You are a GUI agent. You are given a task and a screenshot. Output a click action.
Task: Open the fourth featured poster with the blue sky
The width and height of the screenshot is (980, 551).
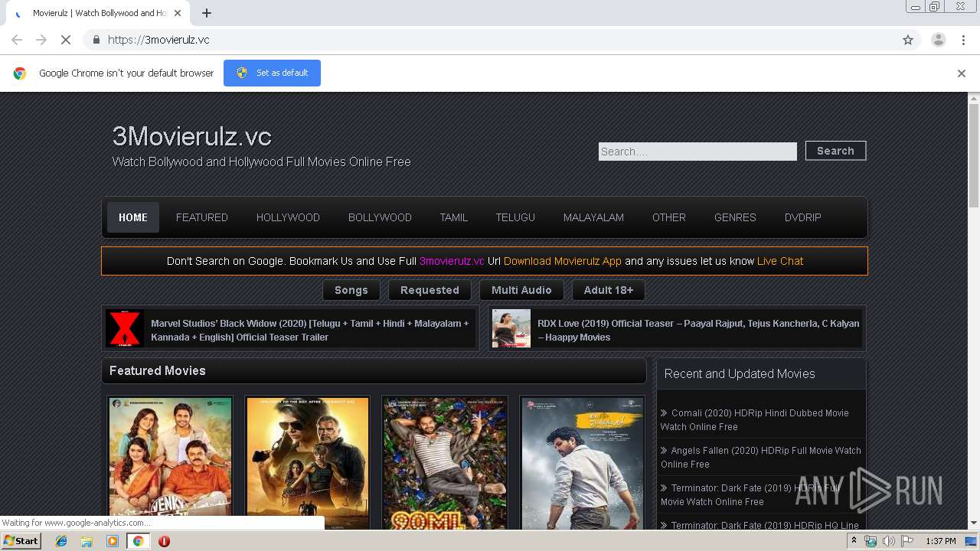pos(583,463)
